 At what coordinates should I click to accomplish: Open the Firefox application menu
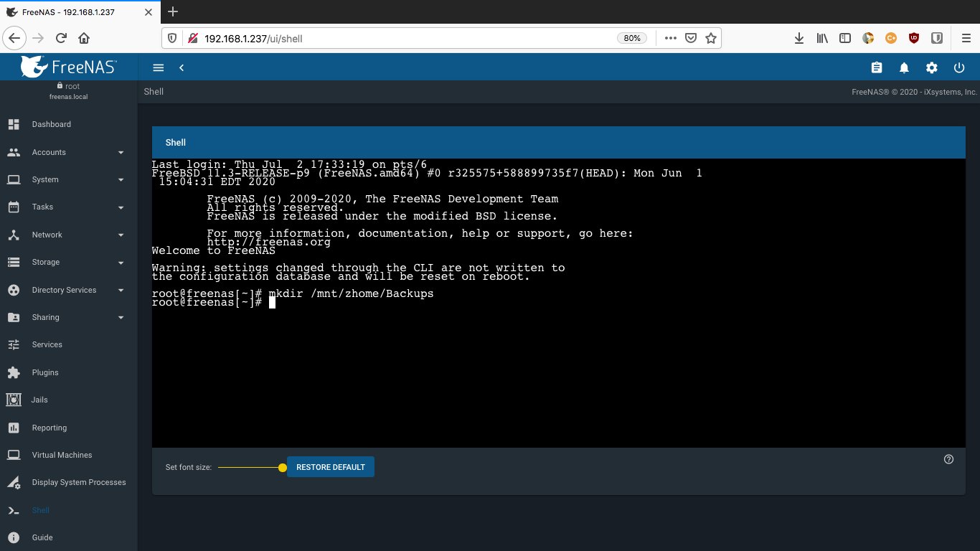coord(966,38)
